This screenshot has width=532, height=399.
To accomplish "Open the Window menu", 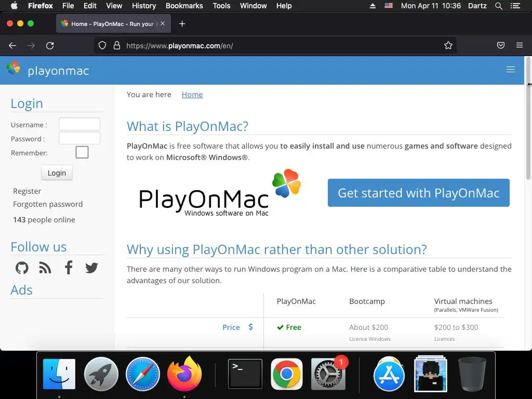I will [x=254, y=6].
